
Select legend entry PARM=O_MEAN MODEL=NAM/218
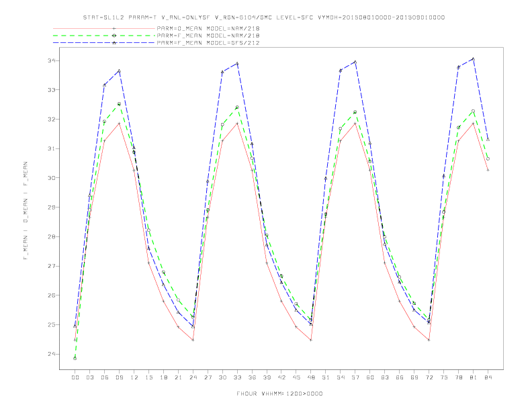pos(208,28)
